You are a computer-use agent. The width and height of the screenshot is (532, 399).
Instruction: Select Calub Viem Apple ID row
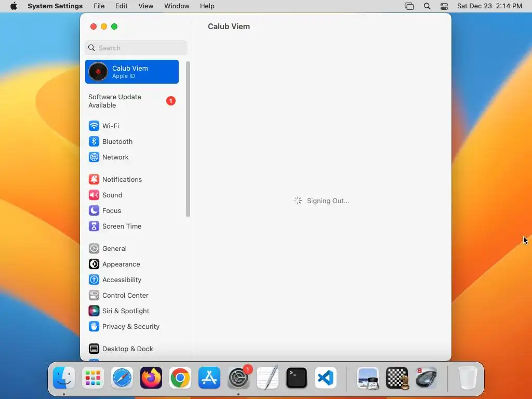tap(131, 72)
